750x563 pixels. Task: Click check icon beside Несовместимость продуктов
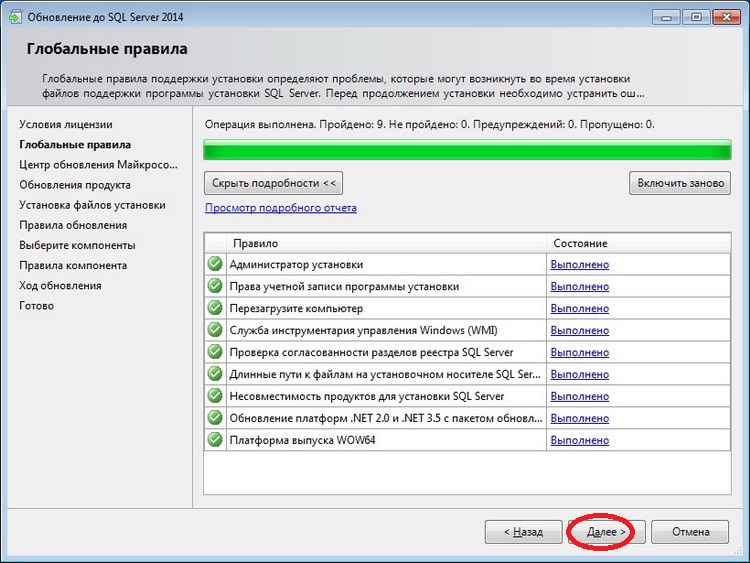point(215,396)
